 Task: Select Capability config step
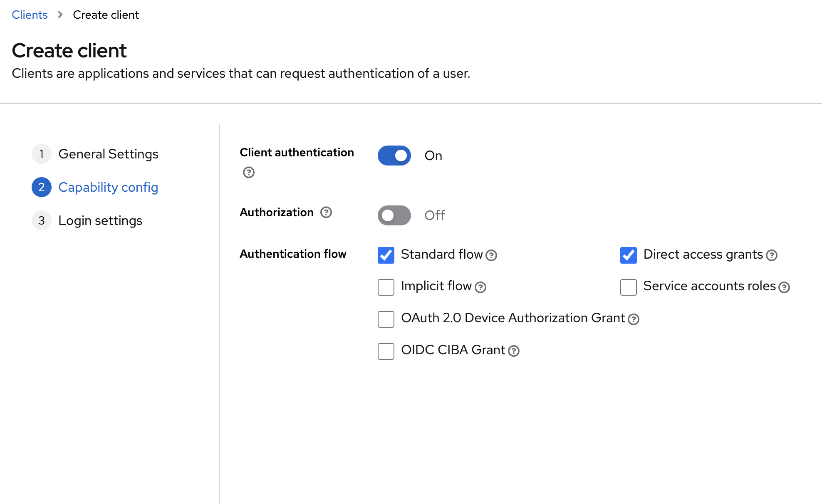(x=108, y=187)
